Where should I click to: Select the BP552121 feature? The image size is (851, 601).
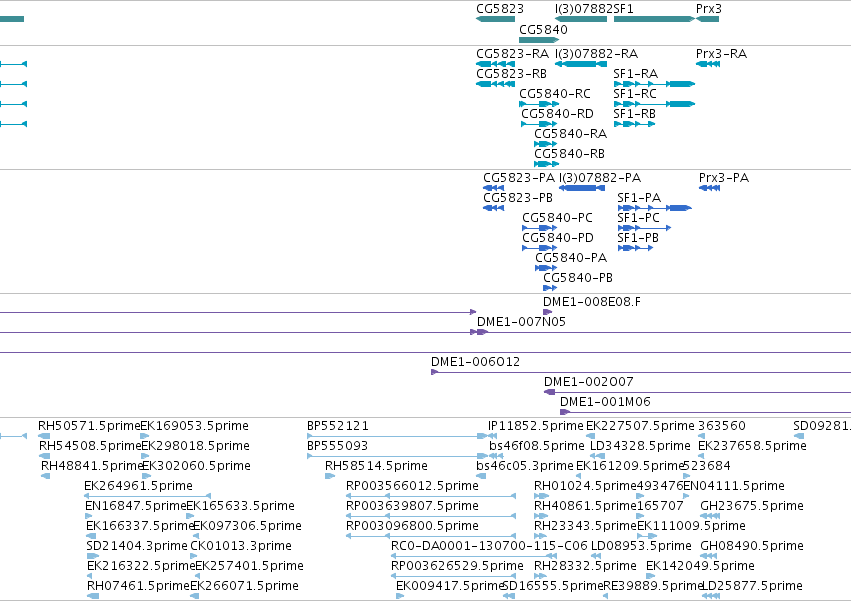397,436
